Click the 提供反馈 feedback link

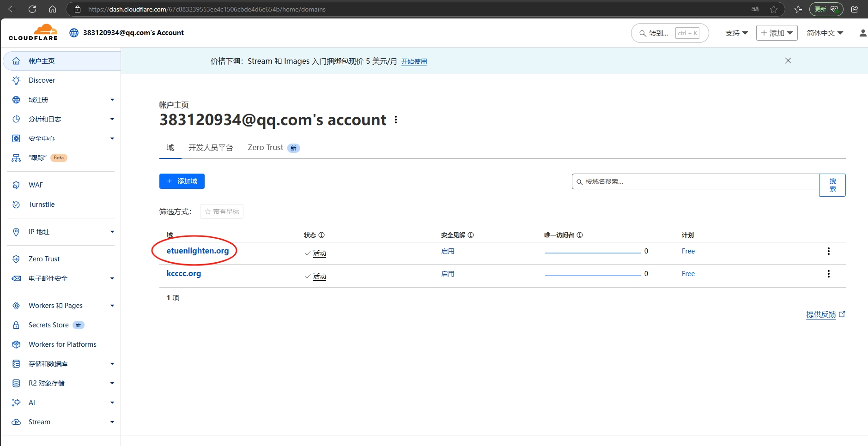(x=826, y=314)
